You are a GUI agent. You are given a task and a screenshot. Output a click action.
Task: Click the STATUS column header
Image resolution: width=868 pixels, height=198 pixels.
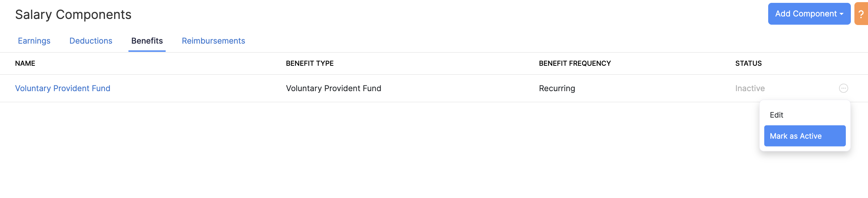[748, 64]
